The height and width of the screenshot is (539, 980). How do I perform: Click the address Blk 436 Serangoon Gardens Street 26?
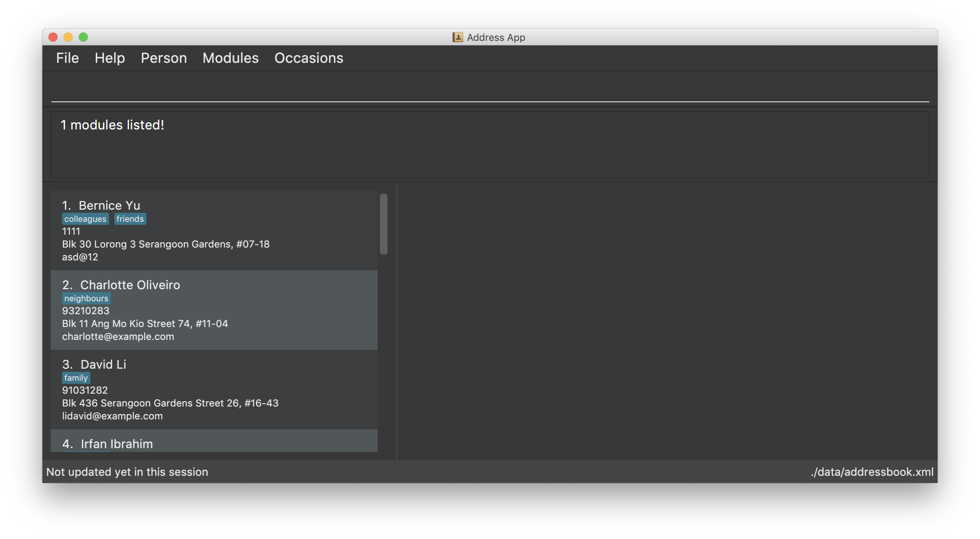point(170,403)
